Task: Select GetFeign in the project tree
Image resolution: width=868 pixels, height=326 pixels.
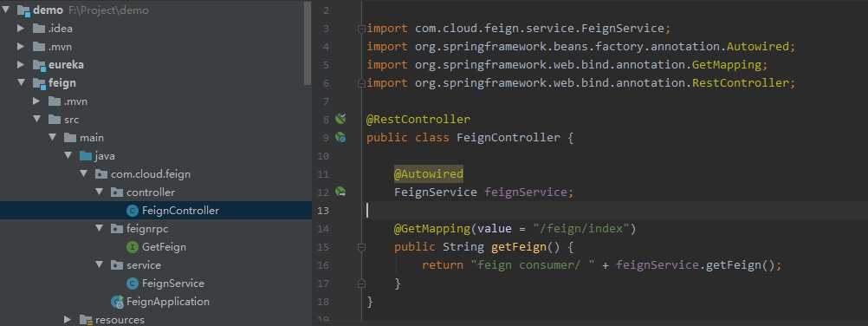Action: coord(164,247)
